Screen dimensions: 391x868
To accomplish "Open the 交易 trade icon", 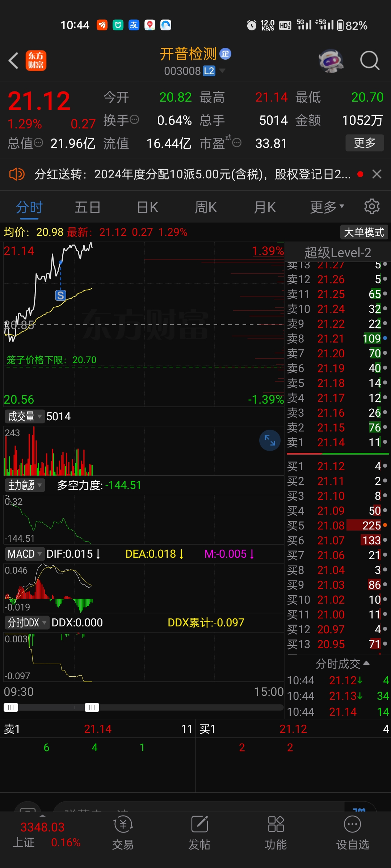I will point(123,833).
